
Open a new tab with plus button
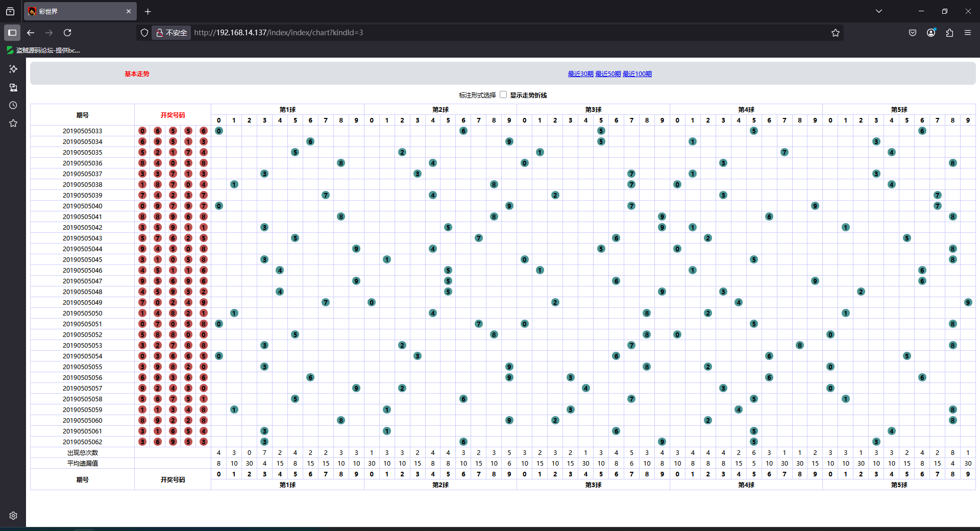(148, 11)
